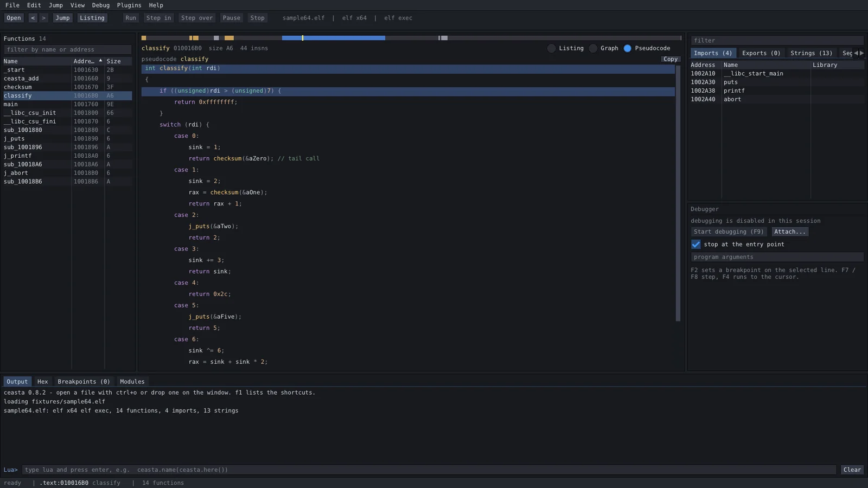Open the Help menu

156,5
